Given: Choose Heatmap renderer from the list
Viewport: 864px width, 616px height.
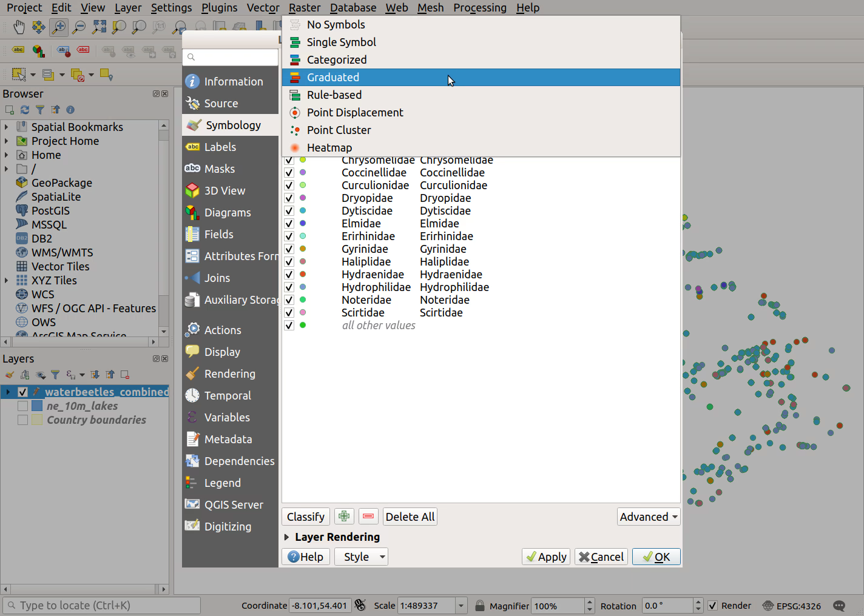Looking at the screenshot, I should [481, 148].
